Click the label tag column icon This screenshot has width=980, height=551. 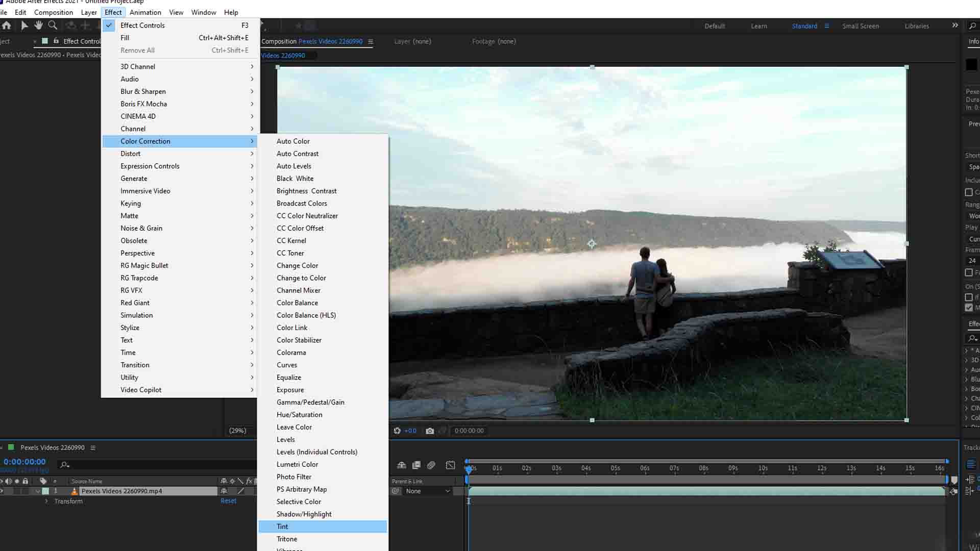tap(43, 481)
